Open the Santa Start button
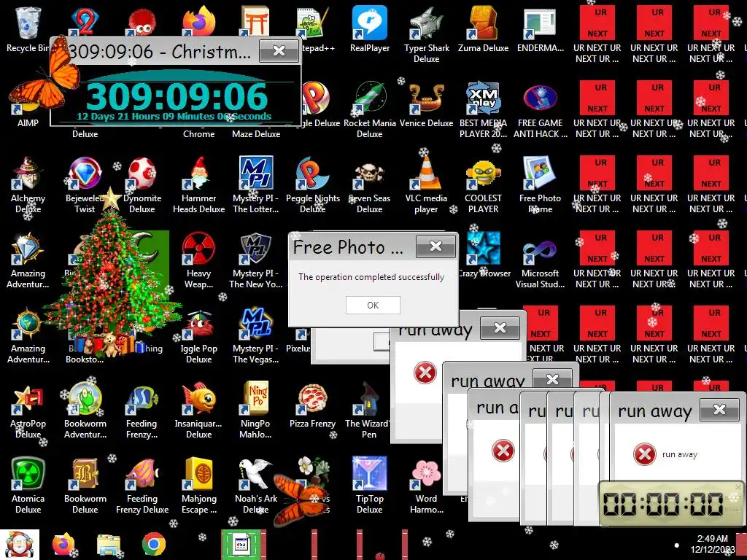The height and width of the screenshot is (560, 747). [x=19, y=545]
